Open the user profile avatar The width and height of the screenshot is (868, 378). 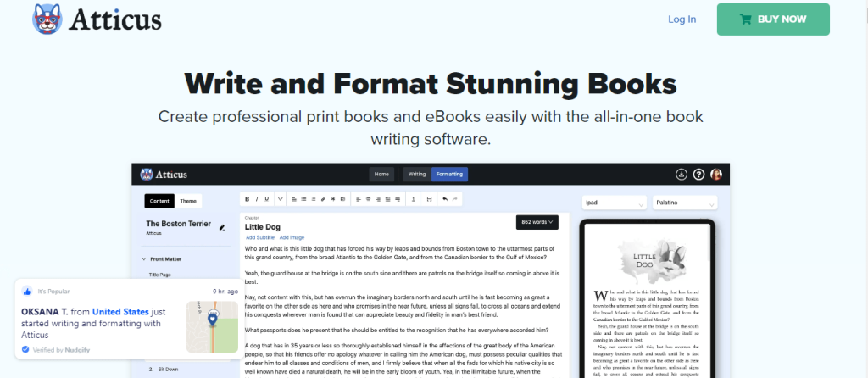click(716, 175)
